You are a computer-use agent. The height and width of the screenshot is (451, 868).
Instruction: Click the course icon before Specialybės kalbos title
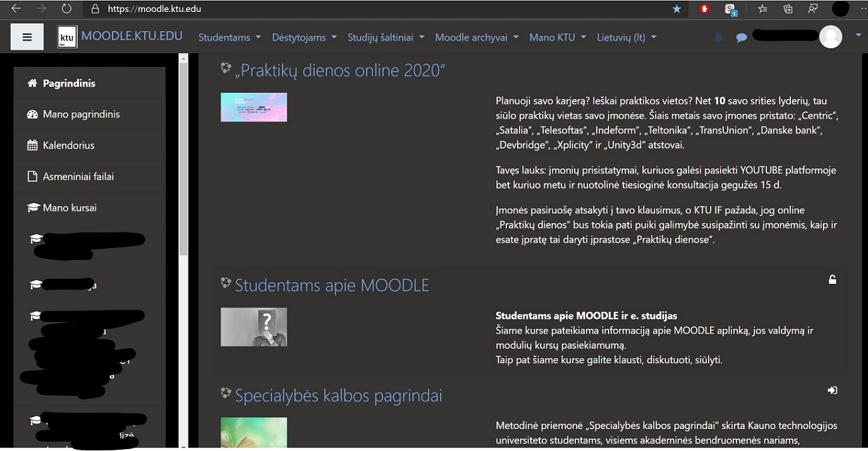226,393
